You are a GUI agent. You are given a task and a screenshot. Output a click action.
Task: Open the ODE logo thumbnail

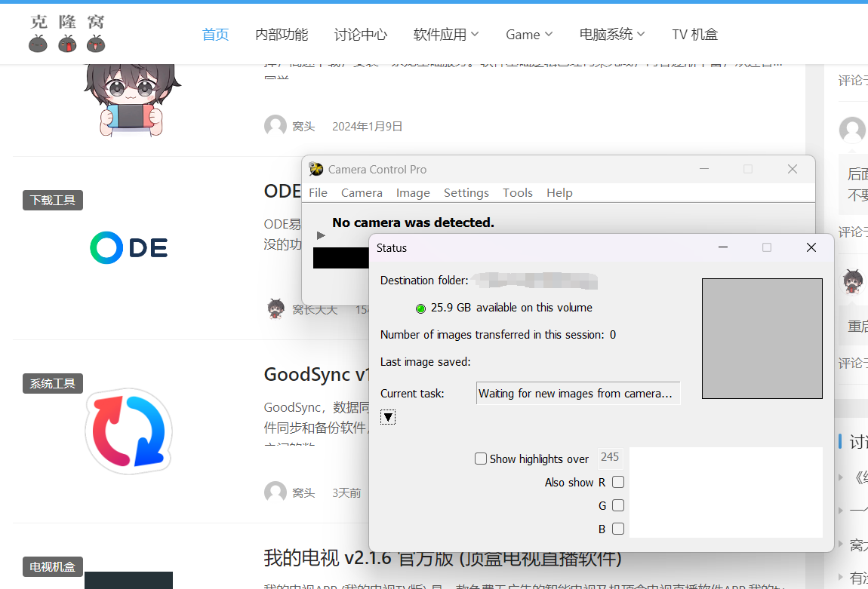click(129, 248)
